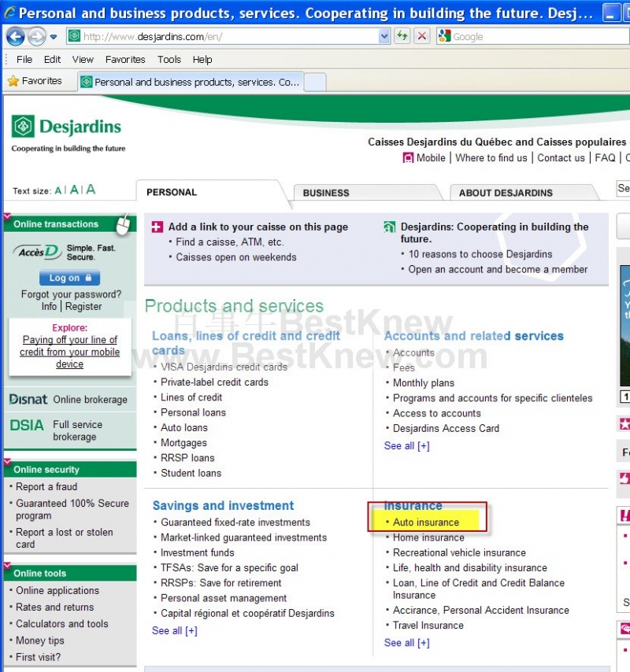Click the Register link

click(83, 306)
